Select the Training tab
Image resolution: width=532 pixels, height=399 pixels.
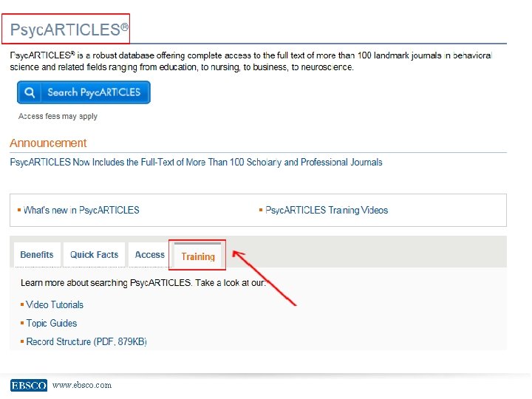198,256
